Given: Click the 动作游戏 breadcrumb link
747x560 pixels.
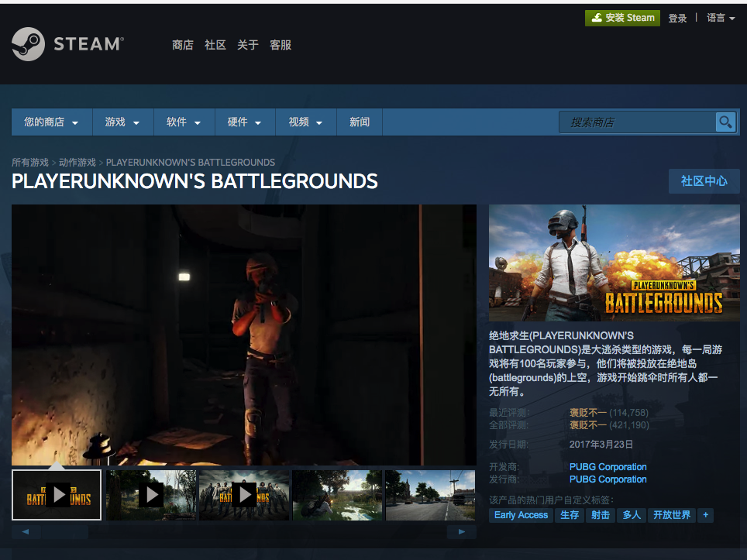Looking at the screenshot, I should click(x=77, y=163).
